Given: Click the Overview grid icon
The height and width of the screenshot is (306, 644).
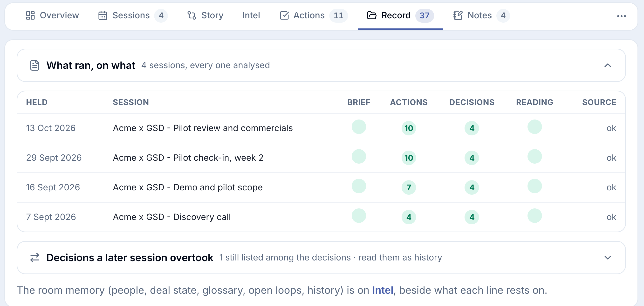Looking at the screenshot, I should pos(30,15).
